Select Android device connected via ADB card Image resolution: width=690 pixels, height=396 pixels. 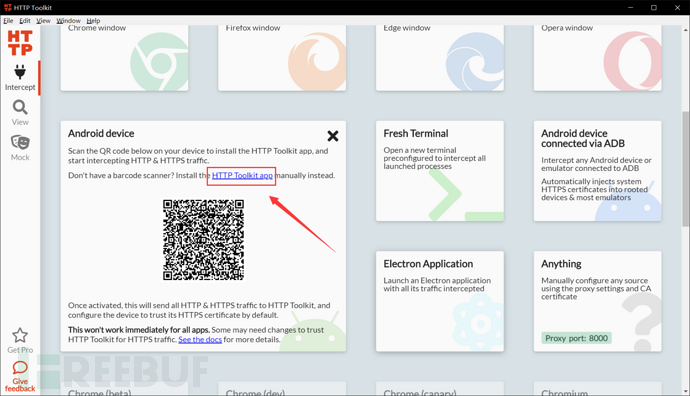point(598,171)
